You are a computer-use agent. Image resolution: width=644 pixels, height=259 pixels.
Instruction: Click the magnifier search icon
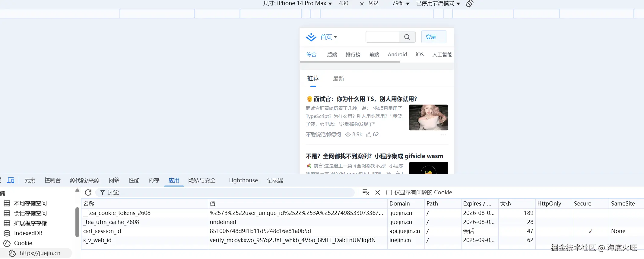coord(407,37)
